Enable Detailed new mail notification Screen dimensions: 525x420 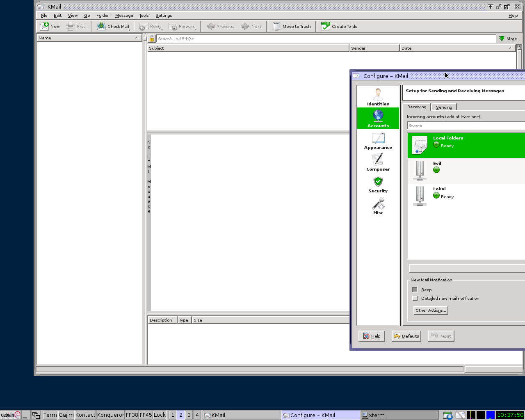tap(415, 298)
